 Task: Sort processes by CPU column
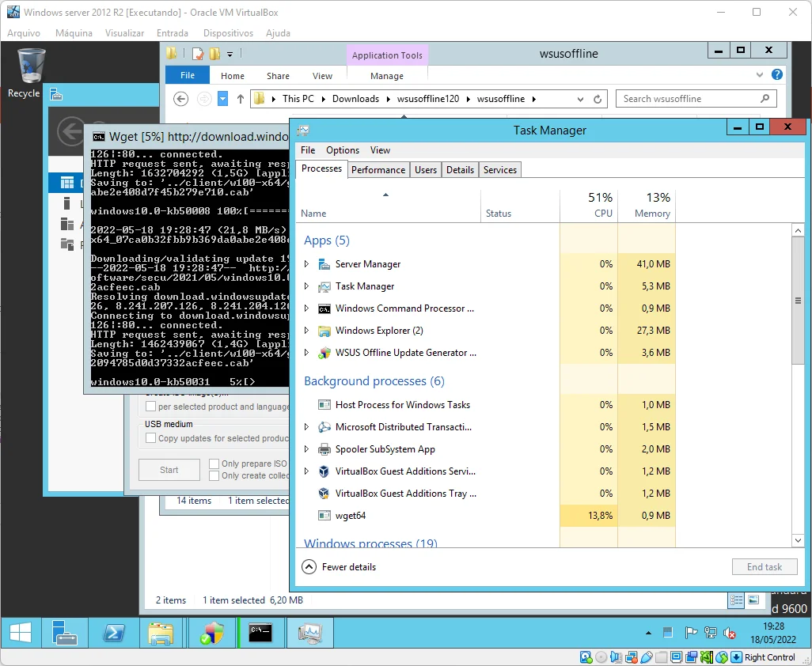tap(589, 205)
